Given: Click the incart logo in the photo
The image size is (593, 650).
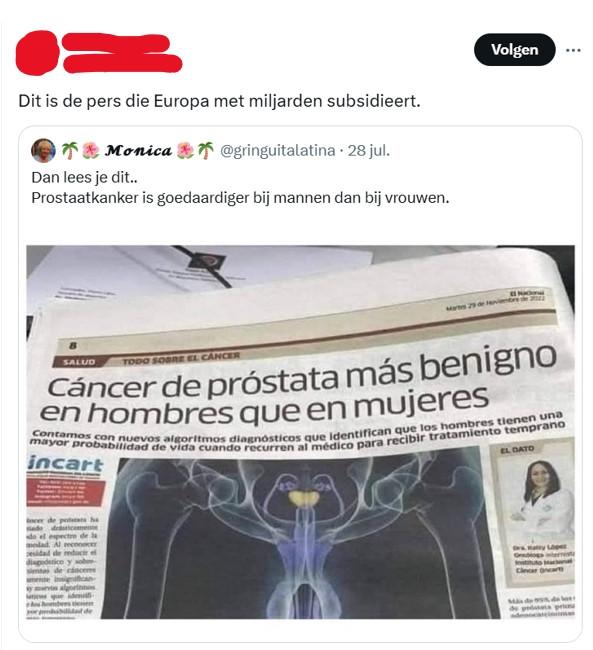Looking at the screenshot, I should coord(65,464).
